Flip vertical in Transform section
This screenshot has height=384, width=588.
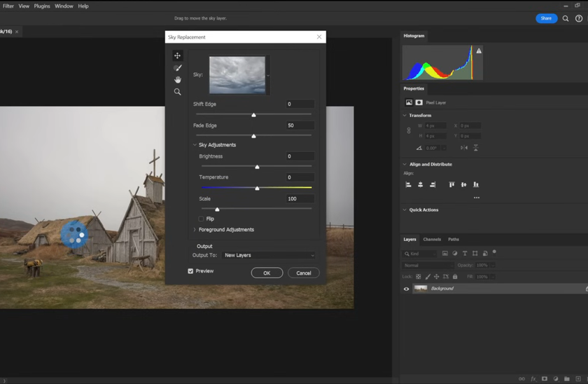click(475, 148)
